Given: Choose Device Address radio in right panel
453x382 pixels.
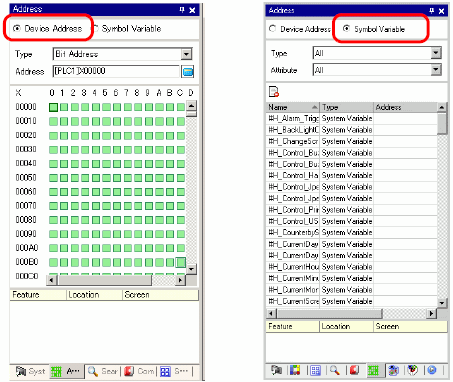Looking at the screenshot, I should click(273, 29).
